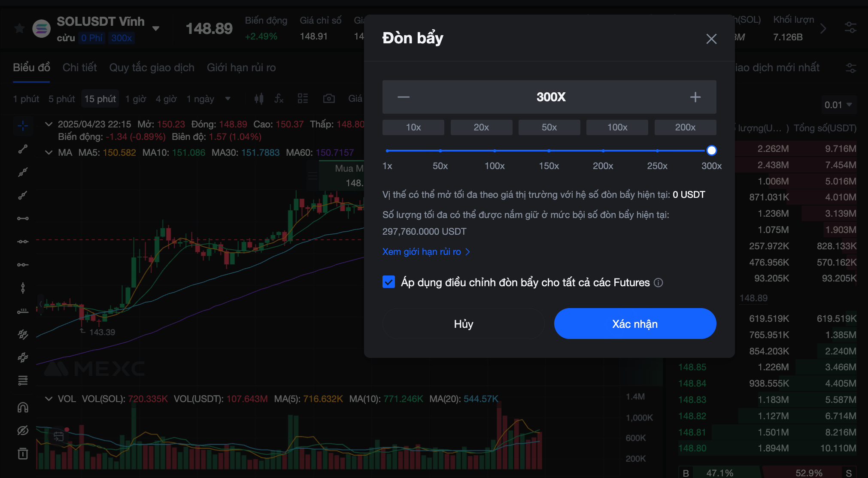Open the Giới hạn rủi ro tab
Image resolution: width=868 pixels, height=478 pixels.
click(241, 67)
